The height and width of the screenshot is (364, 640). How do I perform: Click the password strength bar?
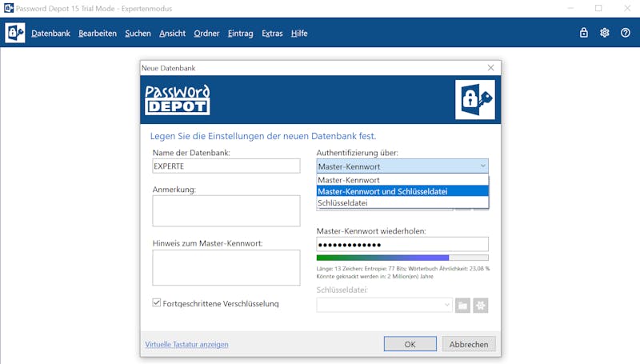pos(402,258)
